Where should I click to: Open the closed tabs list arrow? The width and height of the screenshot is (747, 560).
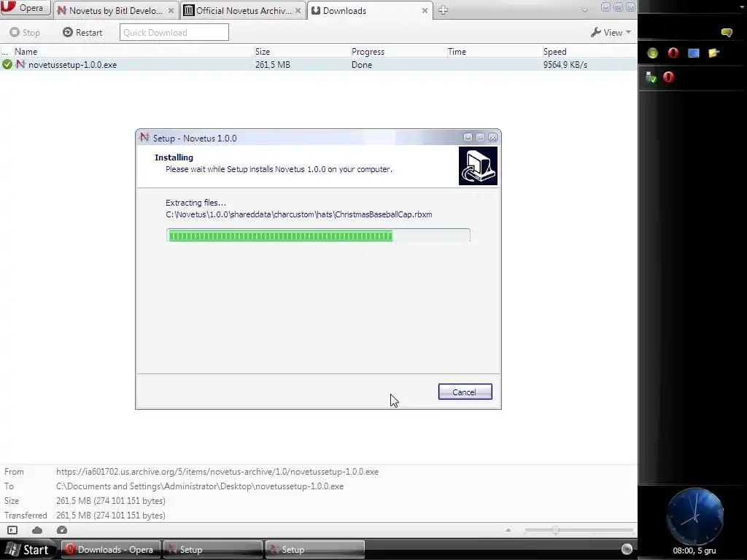coord(584,9)
